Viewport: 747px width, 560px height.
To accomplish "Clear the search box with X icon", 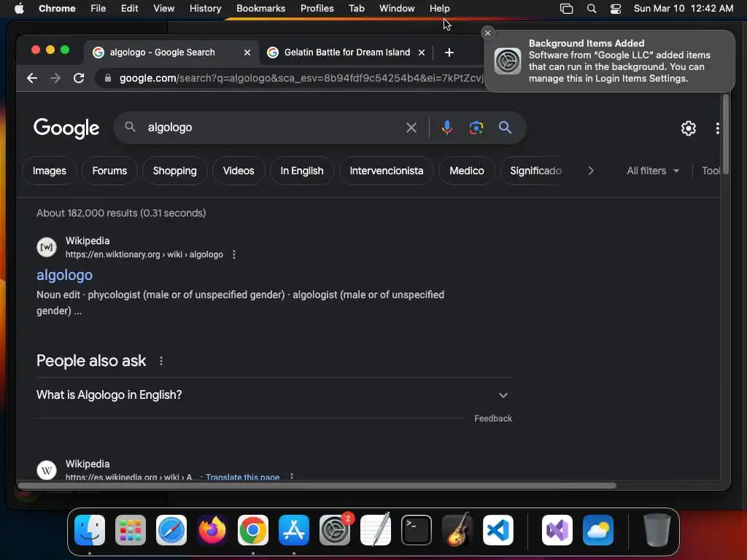I will click(x=411, y=128).
